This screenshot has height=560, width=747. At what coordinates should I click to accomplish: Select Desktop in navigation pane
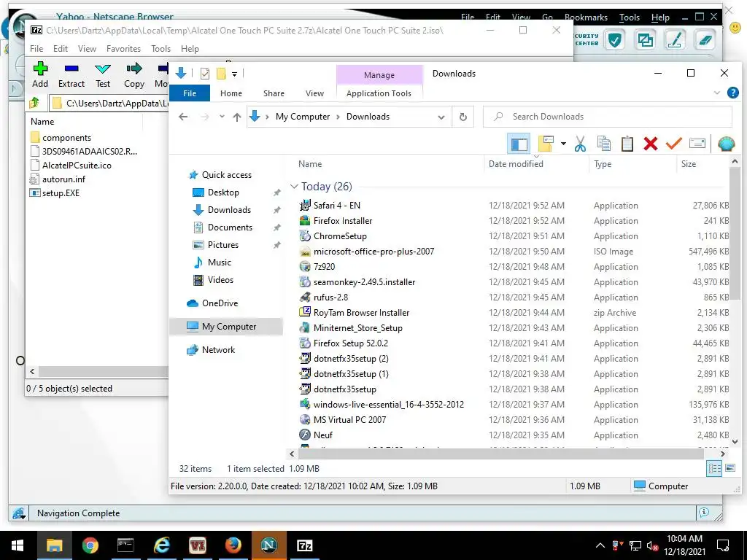[x=223, y=192]
